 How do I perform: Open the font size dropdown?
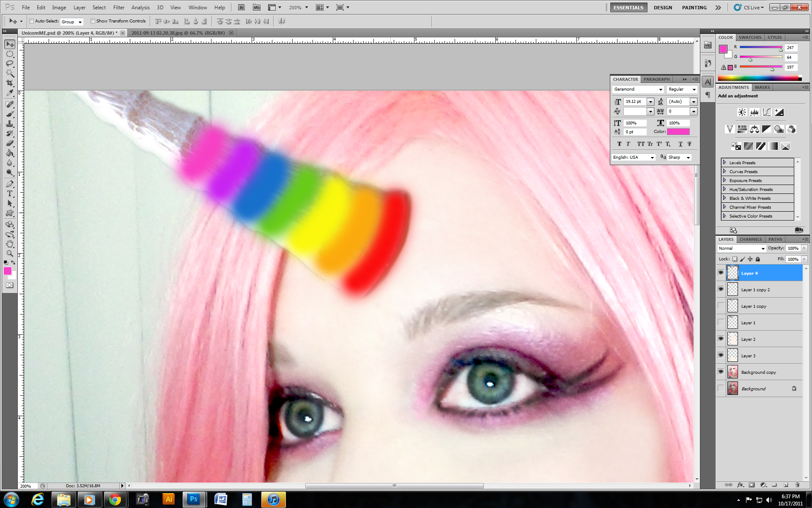click(x=650, y=102)
